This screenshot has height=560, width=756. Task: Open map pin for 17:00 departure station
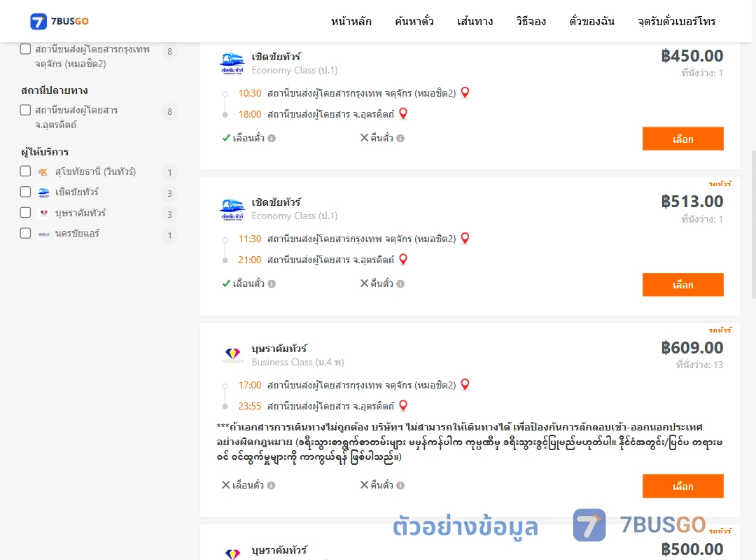[x=465, y=384]
